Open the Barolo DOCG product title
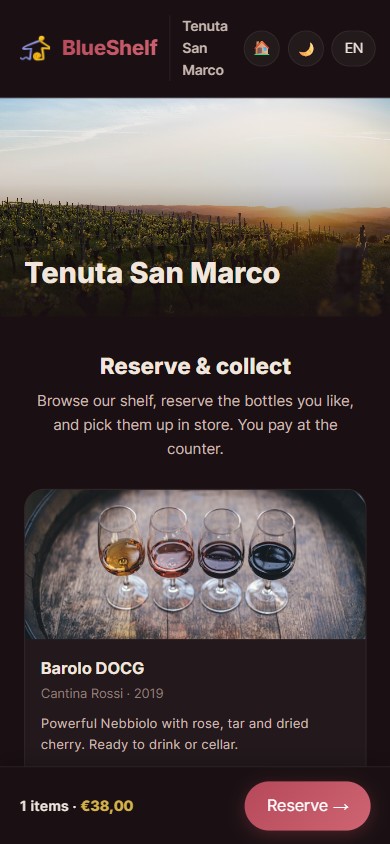 click(x=93, y=669)
